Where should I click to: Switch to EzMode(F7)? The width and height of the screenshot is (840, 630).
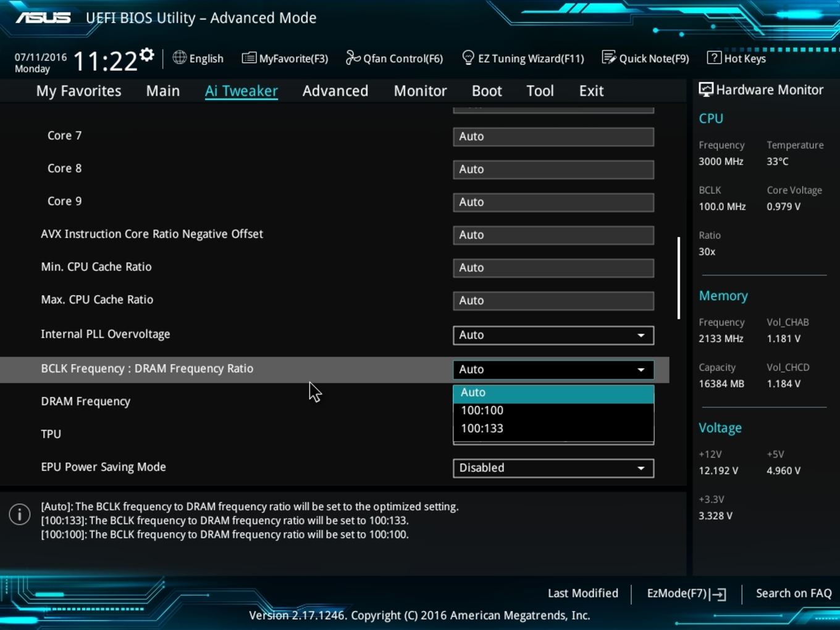(686, 594)
